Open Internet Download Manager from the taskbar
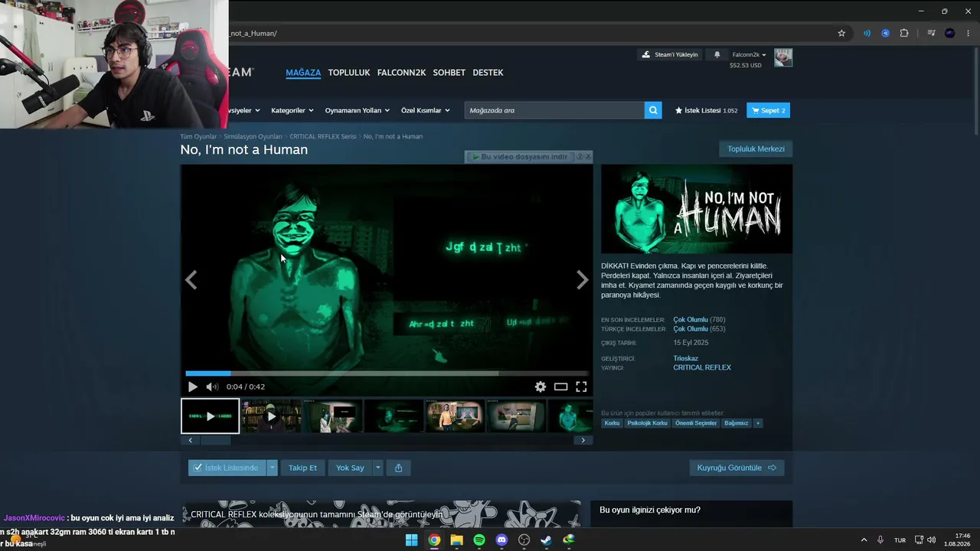The image size is (980, 551). [569, 540]
